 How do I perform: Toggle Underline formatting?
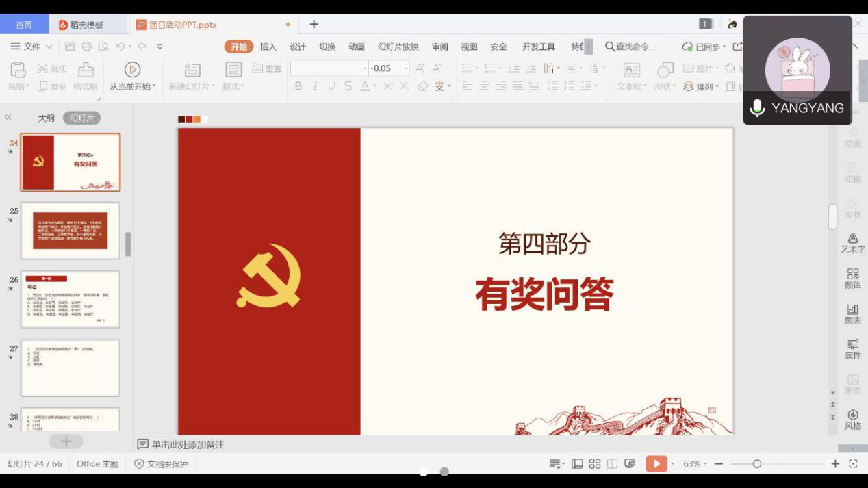tap(331, 86)
